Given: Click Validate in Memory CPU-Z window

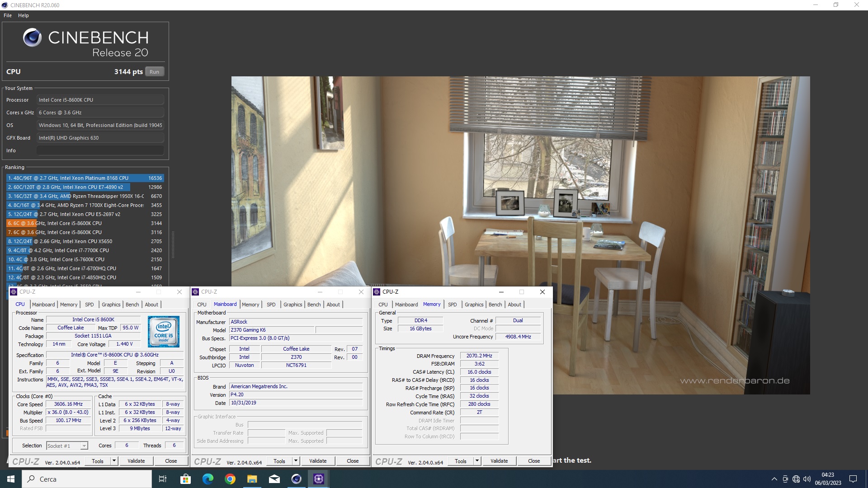Looking at the screenshot, I should [499, 461].
